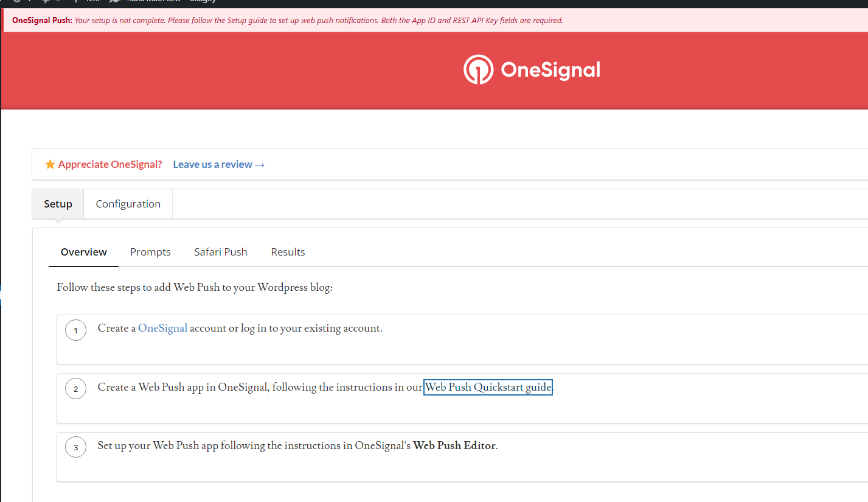Follow the OneSignal link in step 1

pos(162,328)
